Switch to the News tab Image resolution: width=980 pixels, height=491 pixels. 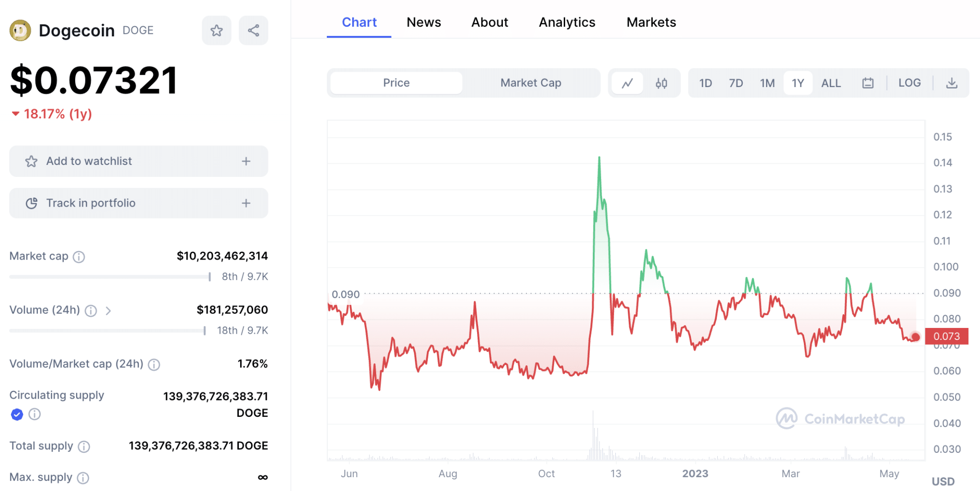(x=423, y=22)
